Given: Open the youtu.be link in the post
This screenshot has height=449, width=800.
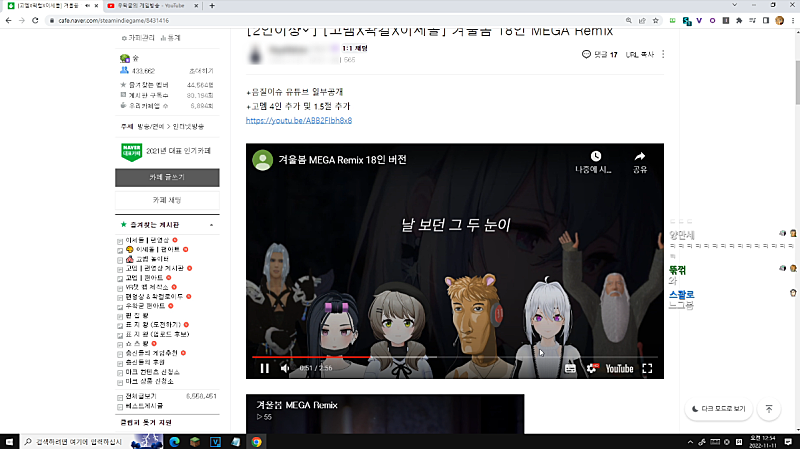Looking at the screenshot, I should click(299, 120).
